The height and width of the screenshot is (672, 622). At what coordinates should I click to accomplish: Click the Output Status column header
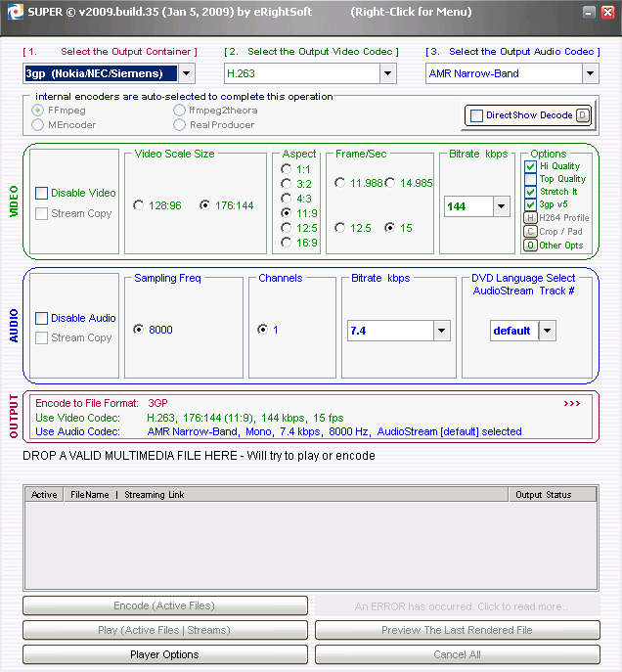[553, 495]
